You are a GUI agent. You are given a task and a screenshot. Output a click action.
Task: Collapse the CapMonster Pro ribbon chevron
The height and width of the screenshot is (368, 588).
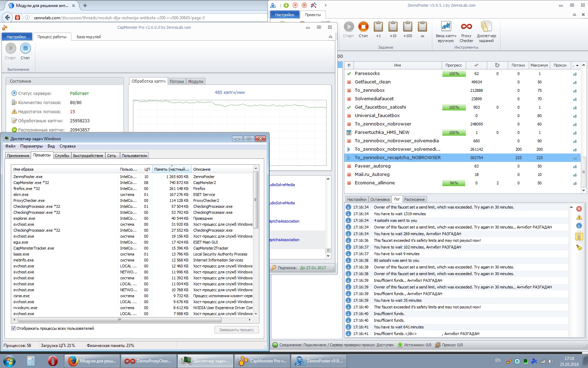pos(330,36)
